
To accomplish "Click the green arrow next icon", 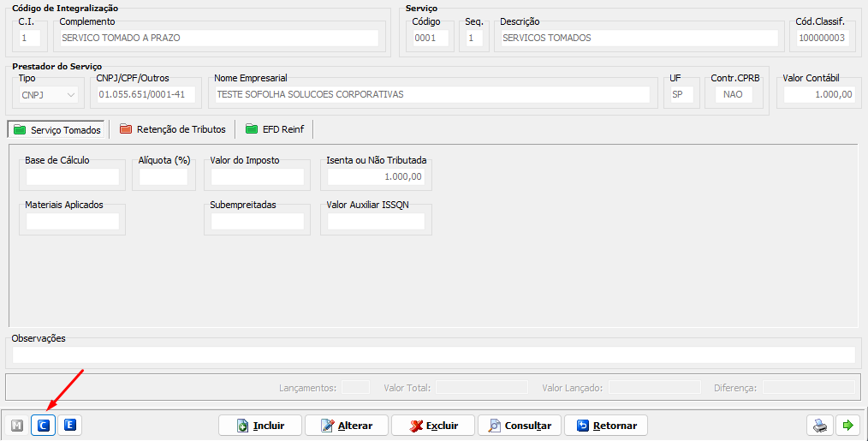I will [847, 425].
